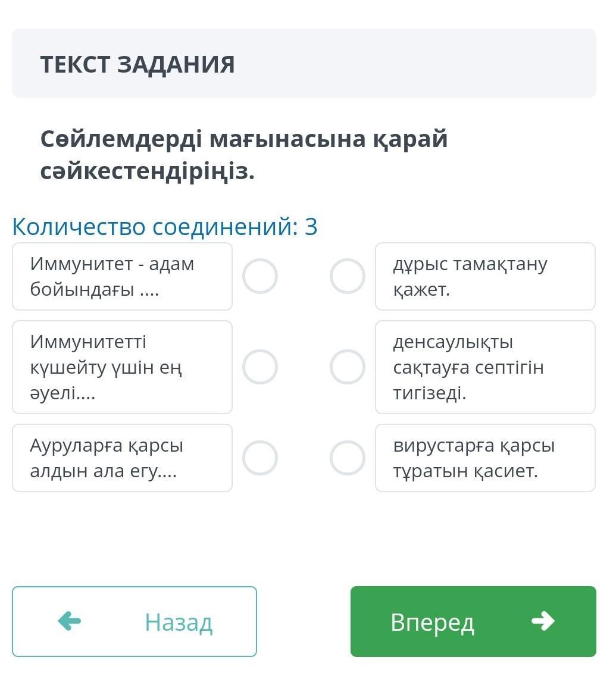Screen dimensions: 616x676
Task: Click the 'Иммунитетті күшейту үшін ең әуелі' card
Action: click(122, 367)
